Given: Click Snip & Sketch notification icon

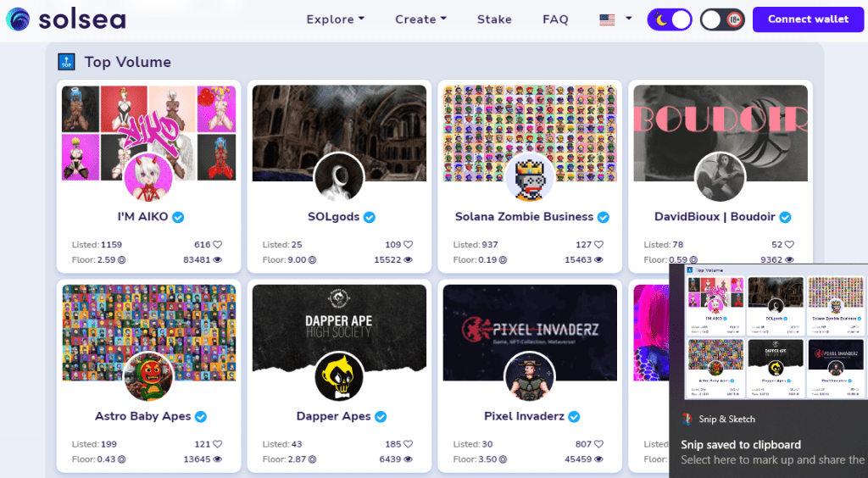Looking at the screenshot, I should (x=687, y=419).
